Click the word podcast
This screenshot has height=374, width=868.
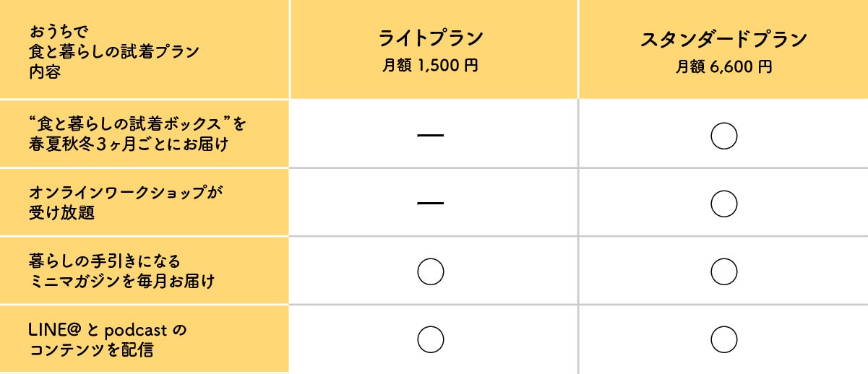[136, 330]
